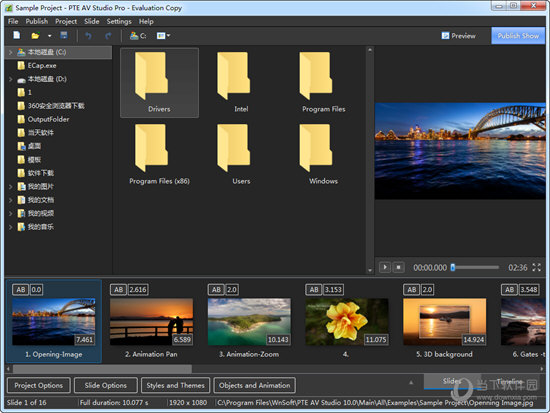The image size is (550, 413).
Task: Expand the 本地磁盘 (D:) tree node
Action: (11, 79)
